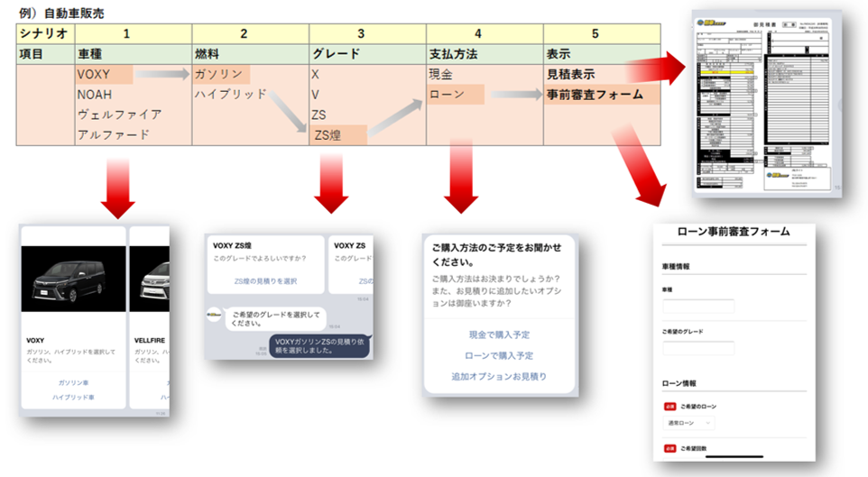Click the ガソリン車 link on VOXY card
Screen dimensions: 868x477
pos(74,382)
